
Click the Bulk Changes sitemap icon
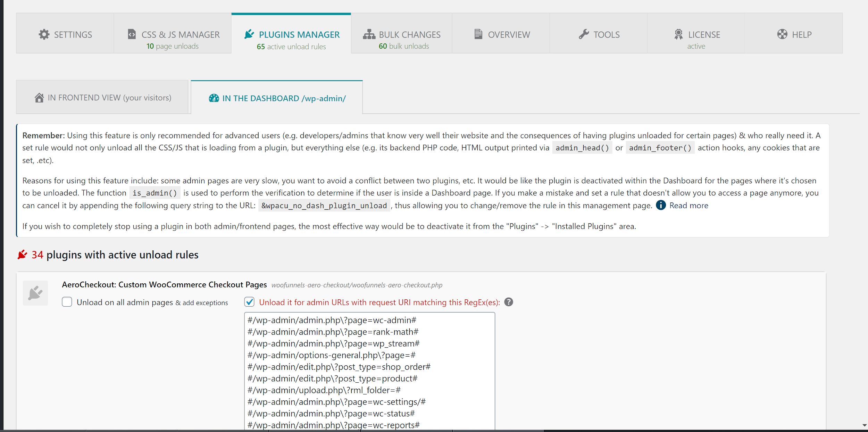click(369, 34)
